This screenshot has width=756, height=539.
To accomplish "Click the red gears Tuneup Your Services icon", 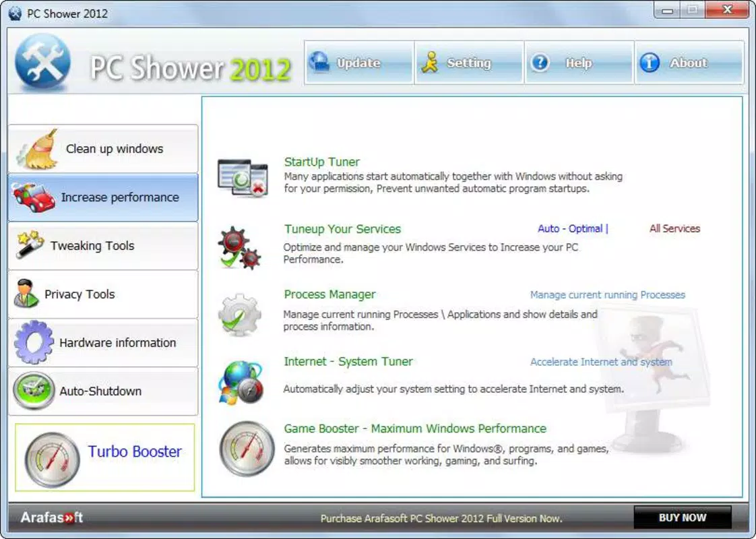I will [x=240, y=247].
